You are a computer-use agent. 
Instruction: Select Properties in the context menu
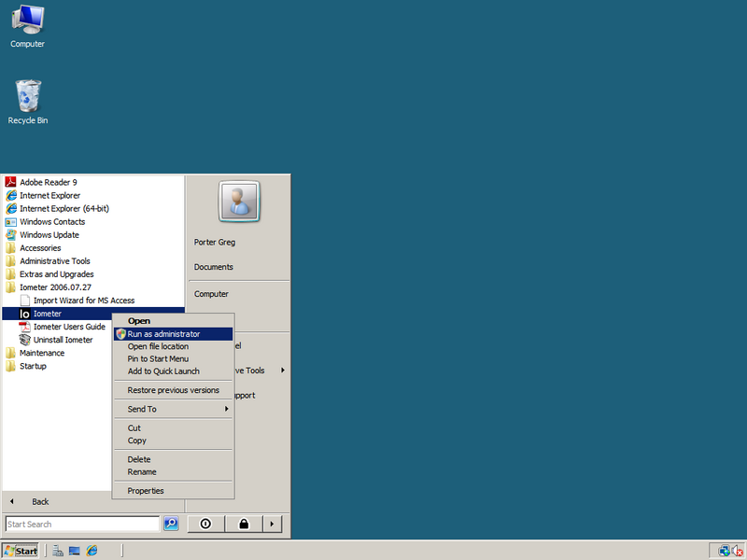coord(146,491)
